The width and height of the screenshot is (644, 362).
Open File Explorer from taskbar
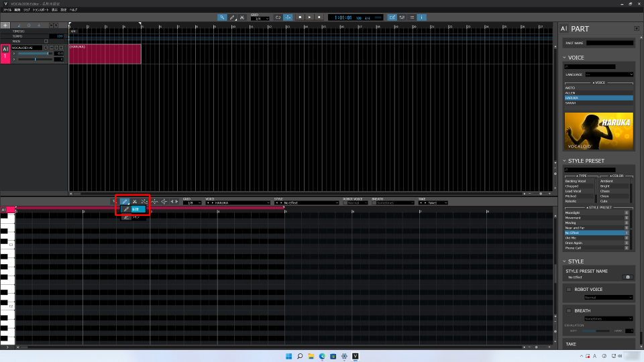tap(311, 356)
